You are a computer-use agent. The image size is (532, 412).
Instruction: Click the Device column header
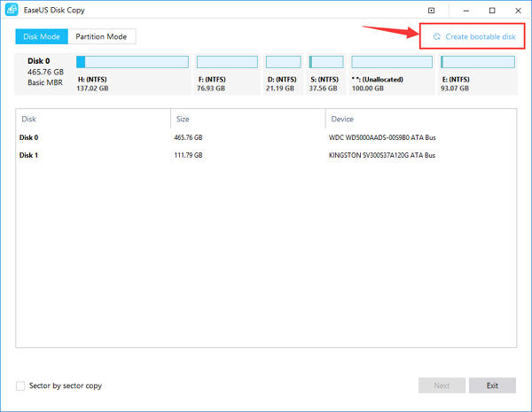[421, 119]
